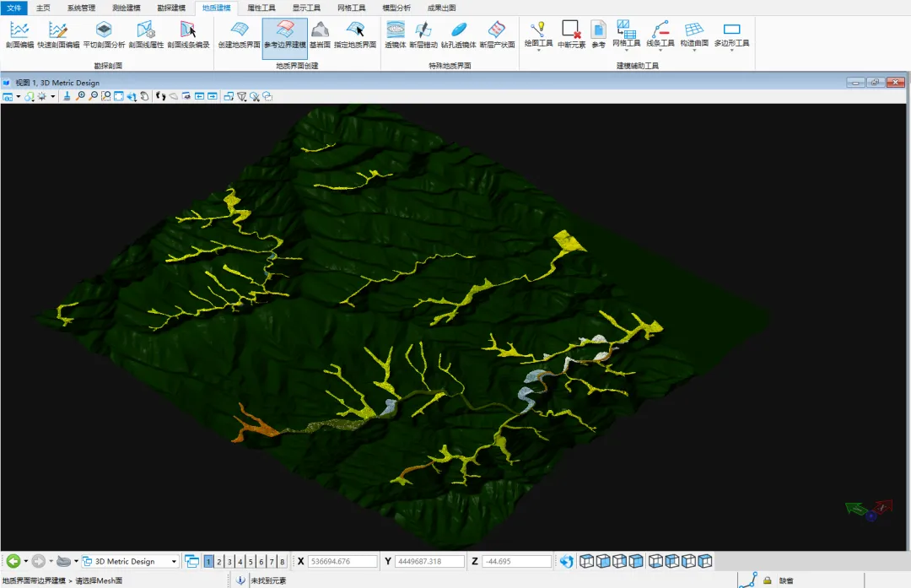Open the 模型分析 ribbon tab

pyautogui.click(x=396, y=8)
